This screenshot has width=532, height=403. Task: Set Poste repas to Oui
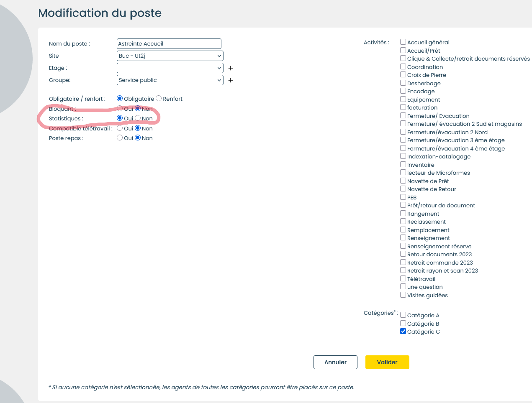point(120,138)
